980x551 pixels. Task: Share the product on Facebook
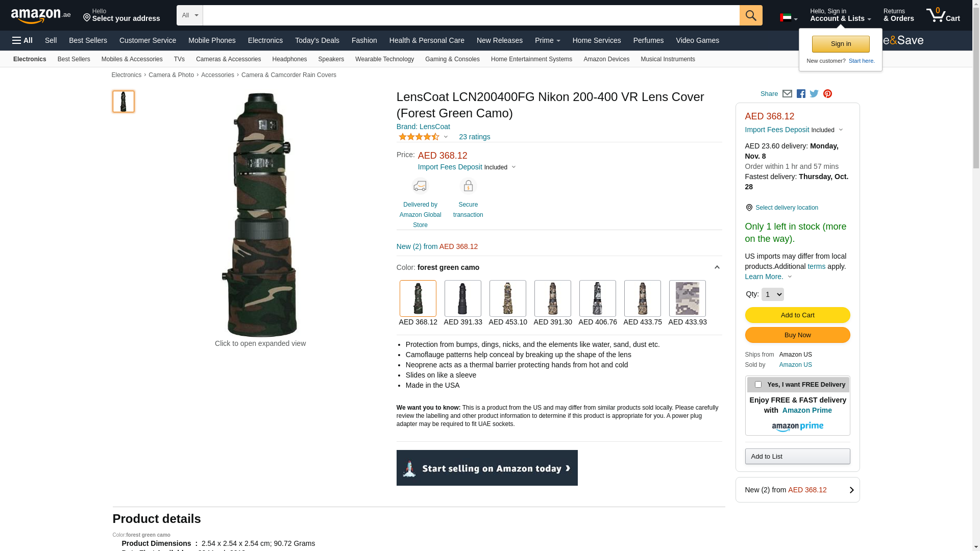pos(801,94)
